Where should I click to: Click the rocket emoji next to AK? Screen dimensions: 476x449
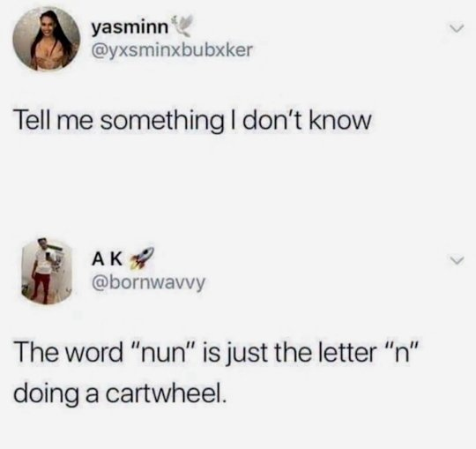click(x=142, y=258)
